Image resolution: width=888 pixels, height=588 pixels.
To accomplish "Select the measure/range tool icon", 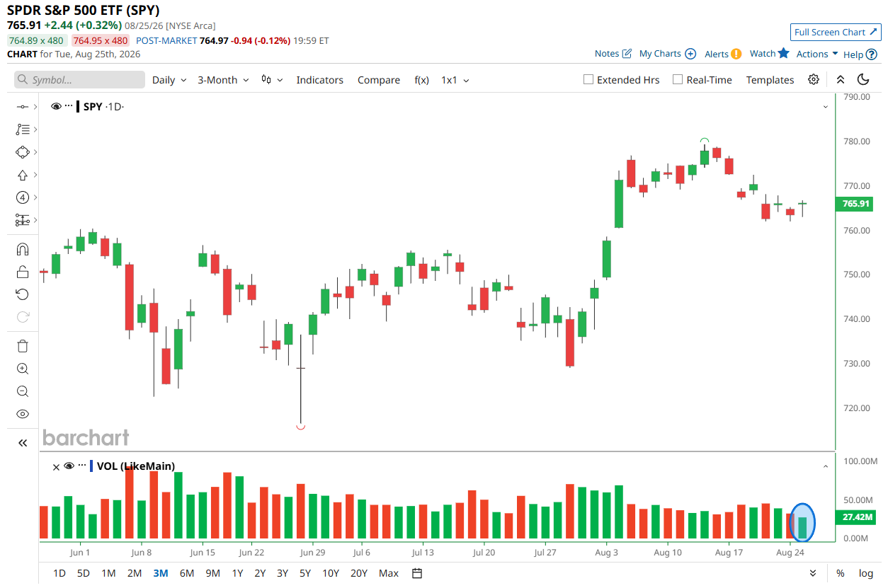I will pyautogui.click(x=22, y=220).
